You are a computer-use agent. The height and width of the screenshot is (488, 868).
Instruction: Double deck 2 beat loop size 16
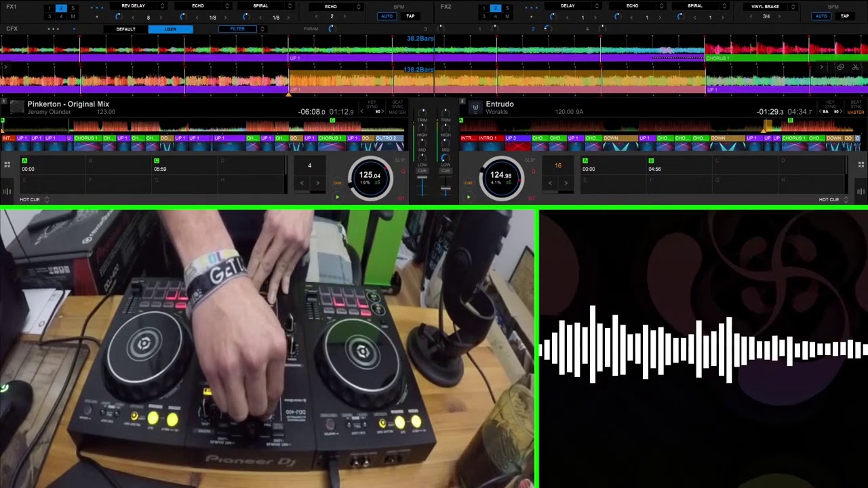[x=566, y=182]
